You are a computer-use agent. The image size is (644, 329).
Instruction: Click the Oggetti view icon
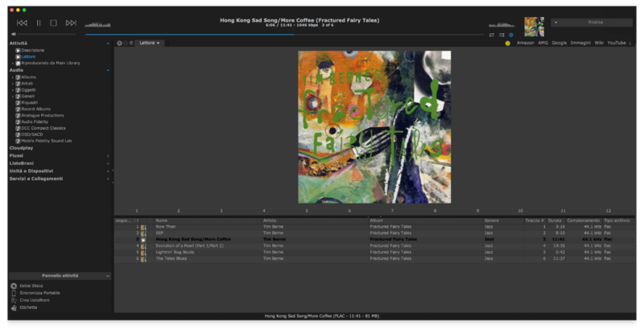18,90
